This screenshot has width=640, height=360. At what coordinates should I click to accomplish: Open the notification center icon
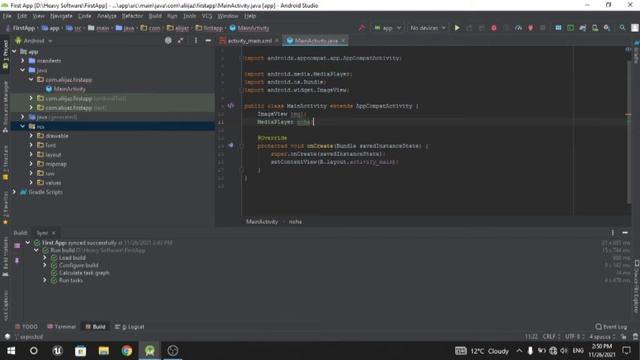tap(626, 351)
